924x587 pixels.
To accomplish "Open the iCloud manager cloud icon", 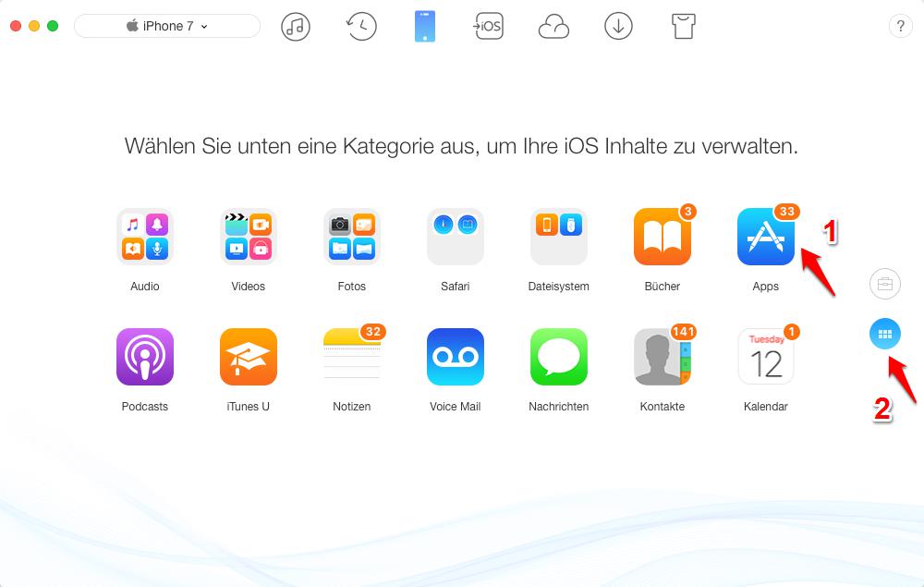I will pos(553,27).
